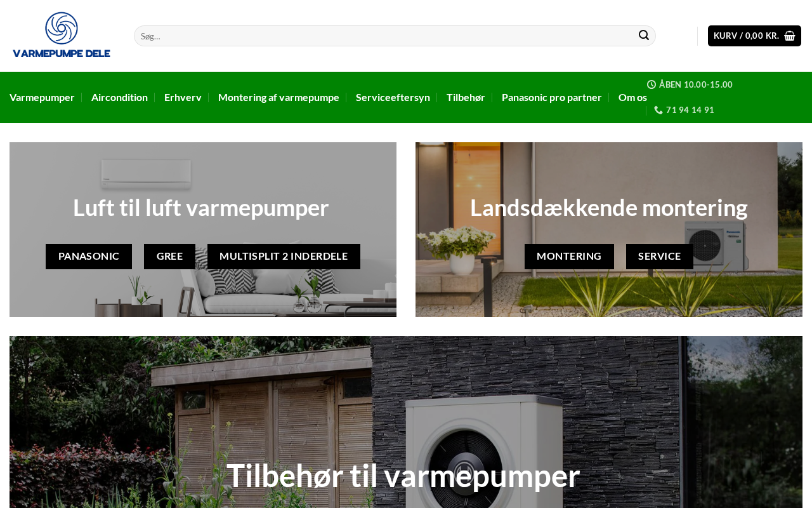Focus the Søg search input field
The image size is (812, 508).
384,36
